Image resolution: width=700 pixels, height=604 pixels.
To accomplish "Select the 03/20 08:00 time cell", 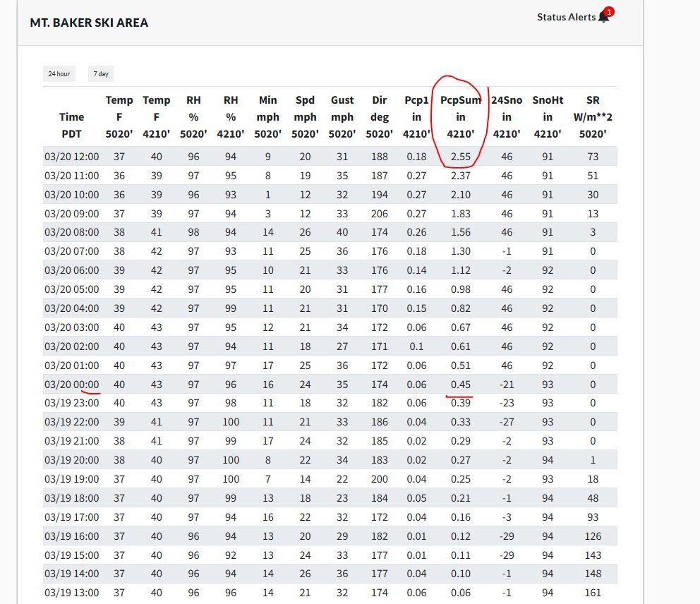I will click(71, 232).
